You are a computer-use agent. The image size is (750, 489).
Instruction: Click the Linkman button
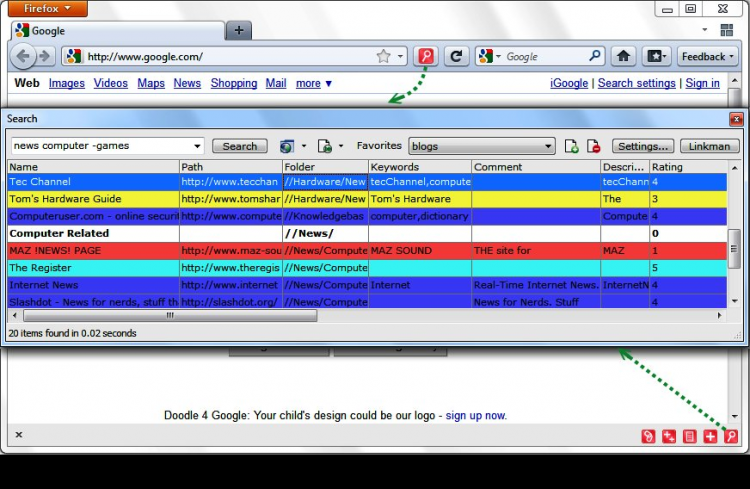pyautogui.click(x=709, y=146)
